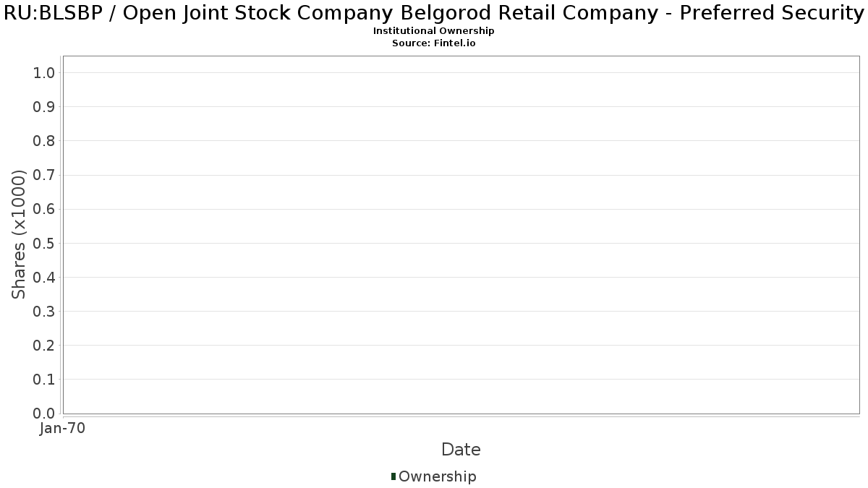The image size is (868, 488).
Task: Click the Shares (x1000) y-axis title
Action: click(20, 234)
